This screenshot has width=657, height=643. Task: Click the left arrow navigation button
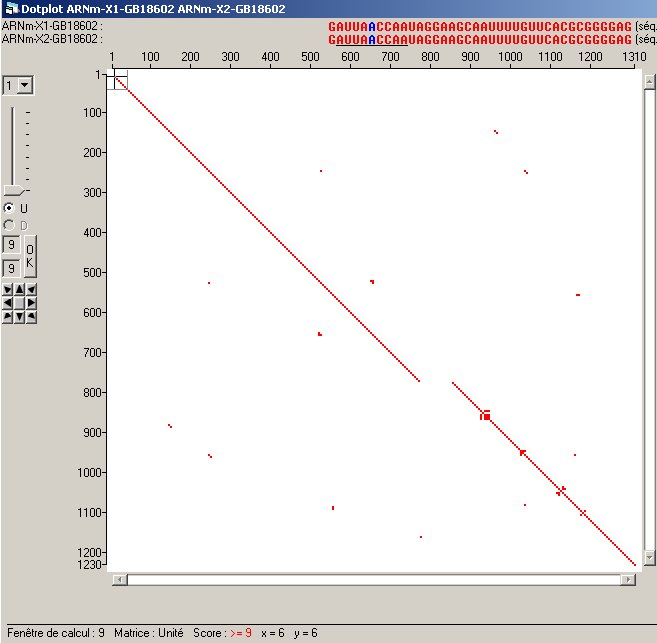[8, 302]
